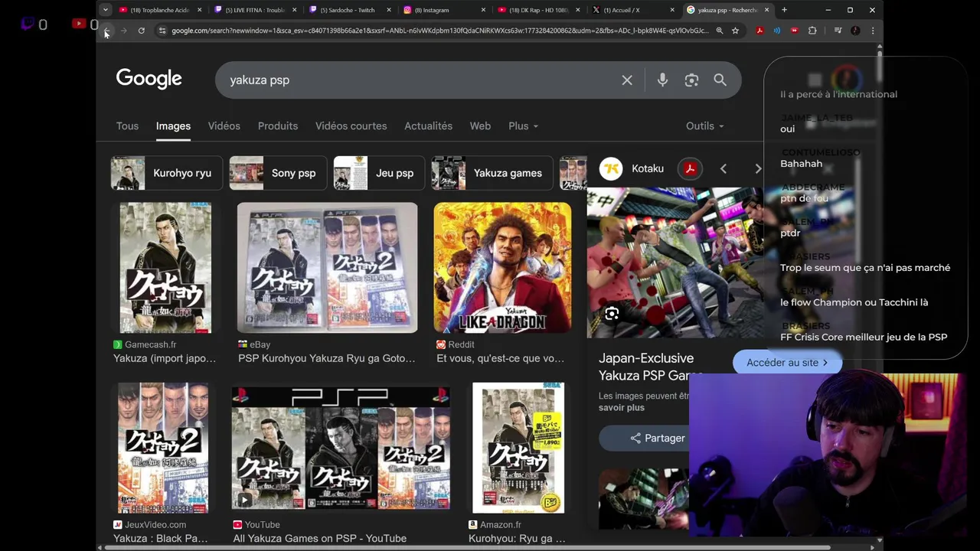Click the URL address bar text
Screen dimensions: 980x551
point(440,31)
